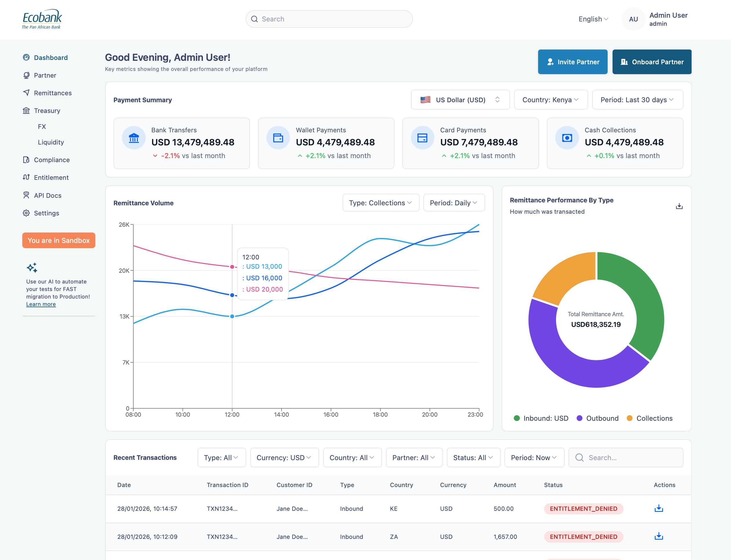
Task: Click the Bank Transfers bank icon
Action: pyautogui.click(x=134, y=138)
